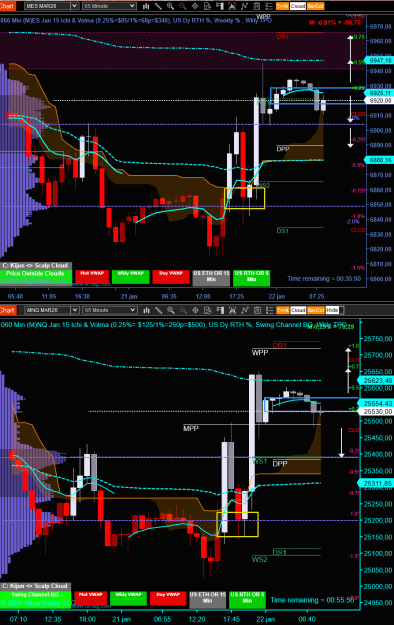Click the MPP pivot label on MNQ chart
Image resolution: width=394 pixels, height=625 pixels.
pos(191,428)
